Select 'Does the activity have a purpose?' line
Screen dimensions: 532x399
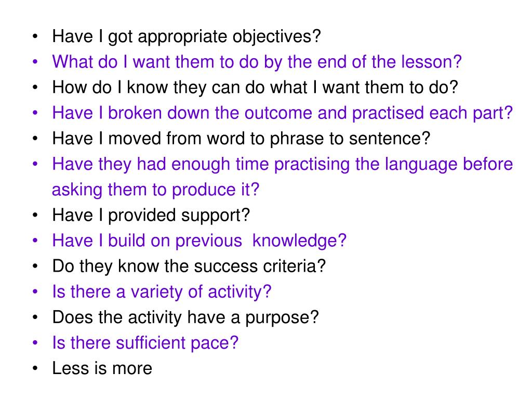pos(185,317)
